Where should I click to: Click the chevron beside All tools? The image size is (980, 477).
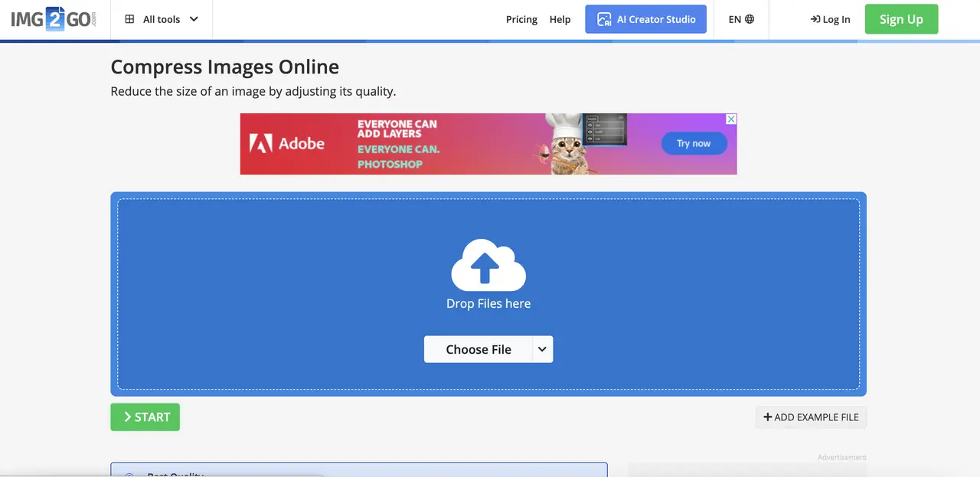[194, 19]
